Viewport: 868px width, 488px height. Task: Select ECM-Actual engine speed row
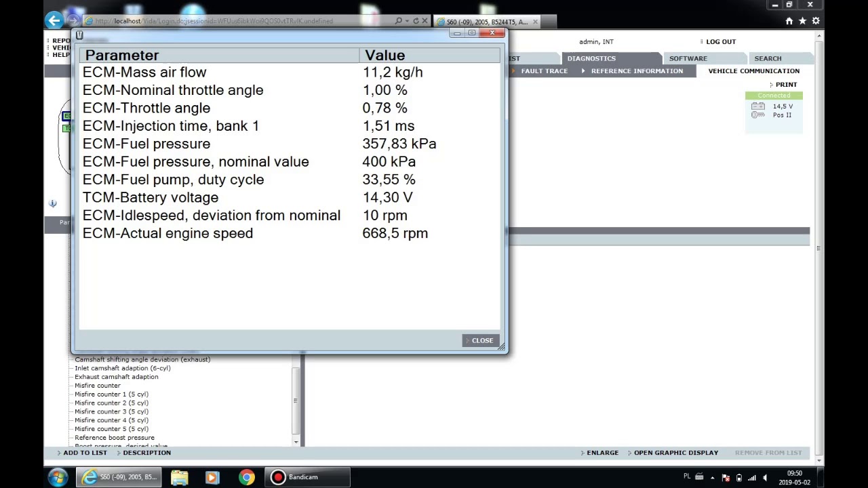coord(290,233)
